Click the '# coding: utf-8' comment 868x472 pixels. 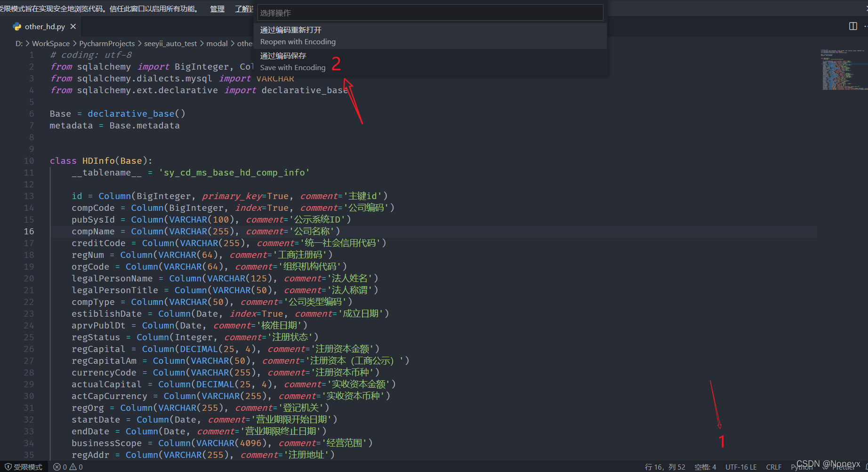[91, 55]
